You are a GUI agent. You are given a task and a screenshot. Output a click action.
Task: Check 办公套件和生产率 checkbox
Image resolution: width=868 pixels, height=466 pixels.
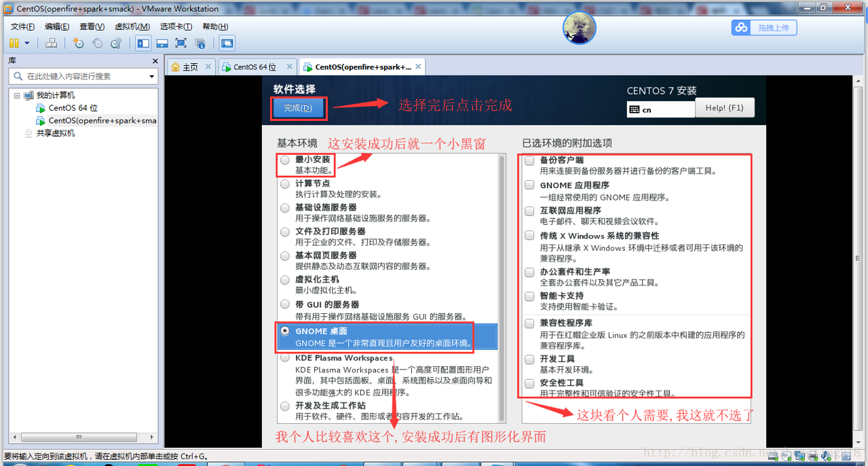tap(529, 272)
